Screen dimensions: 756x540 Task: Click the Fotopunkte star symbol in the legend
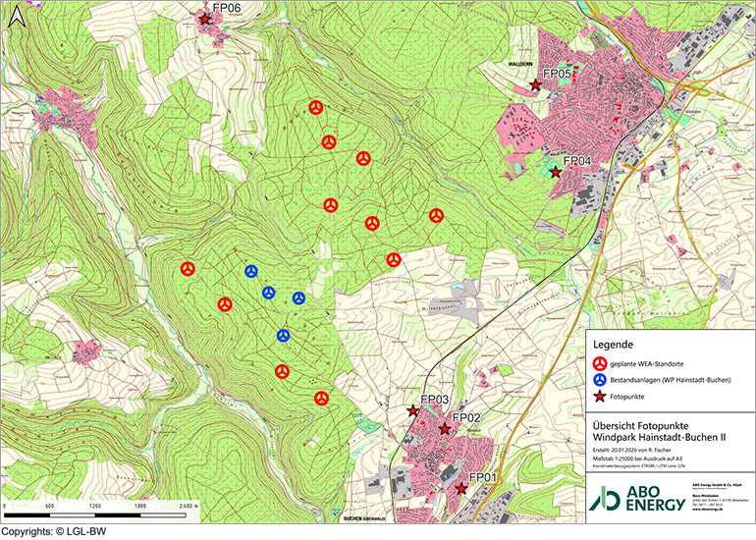pyautogui.click(x=600, y=397)
